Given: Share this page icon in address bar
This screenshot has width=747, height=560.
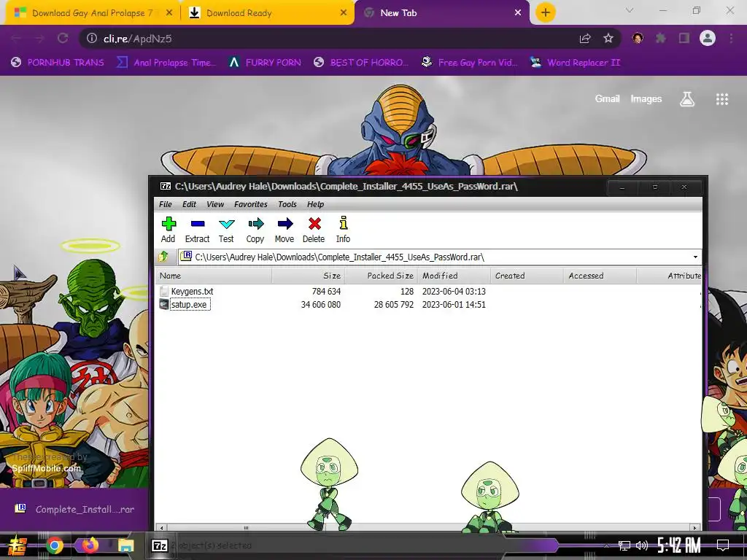Looking at the screenshot, I should pyautogui.click(x=585, y=39).
